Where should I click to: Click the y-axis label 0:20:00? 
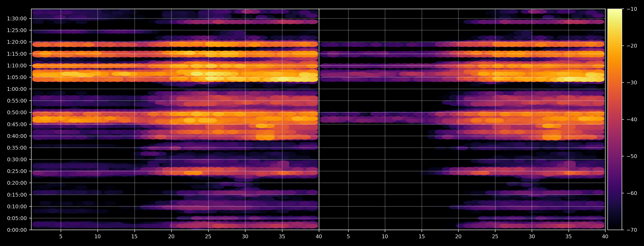[17, 183]
